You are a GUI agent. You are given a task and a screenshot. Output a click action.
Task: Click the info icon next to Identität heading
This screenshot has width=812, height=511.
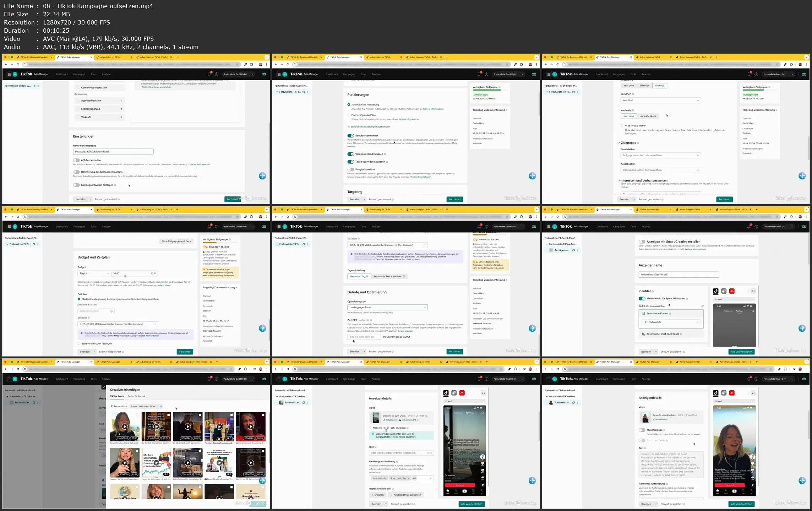tap(653, 291)
